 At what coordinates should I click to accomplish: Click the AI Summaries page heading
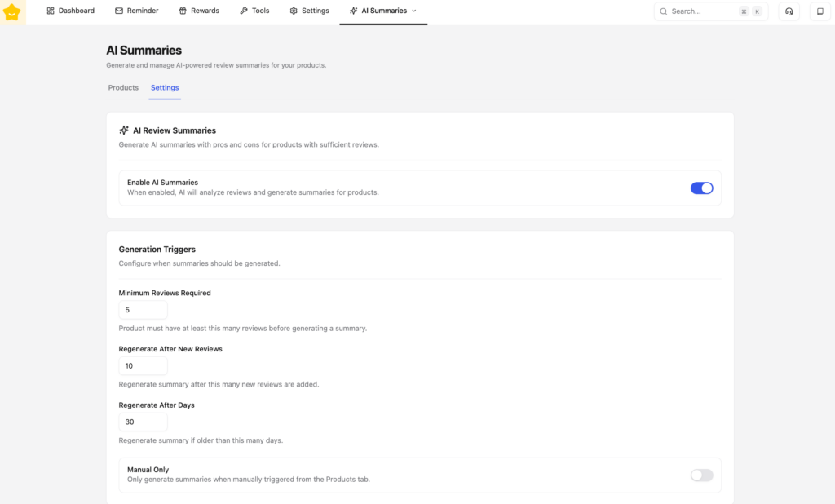[x=144, y=50]
